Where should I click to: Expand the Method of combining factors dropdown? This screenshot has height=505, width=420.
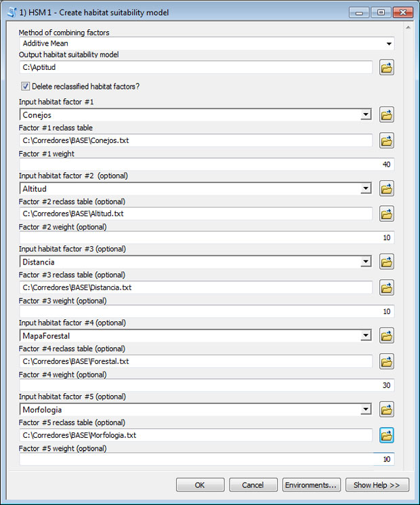point(389,43)
